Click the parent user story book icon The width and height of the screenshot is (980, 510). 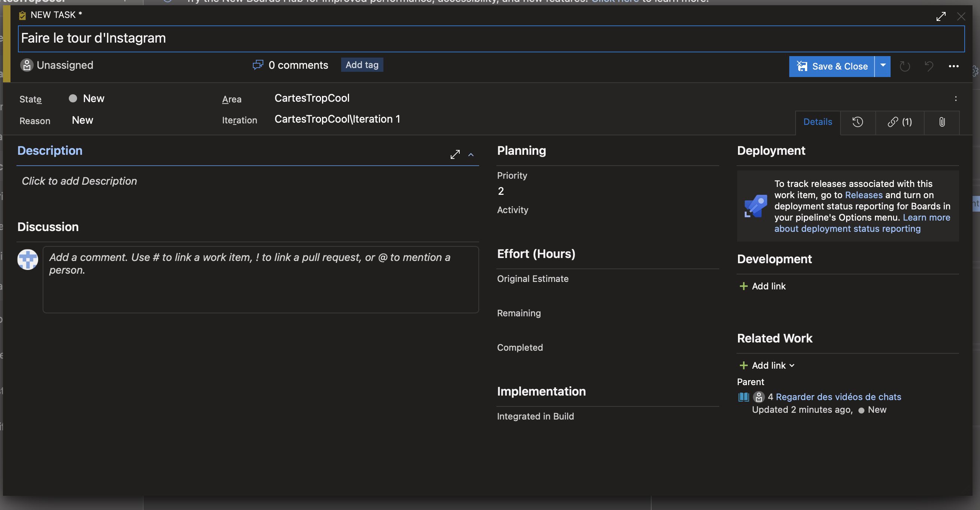point(743,397)
